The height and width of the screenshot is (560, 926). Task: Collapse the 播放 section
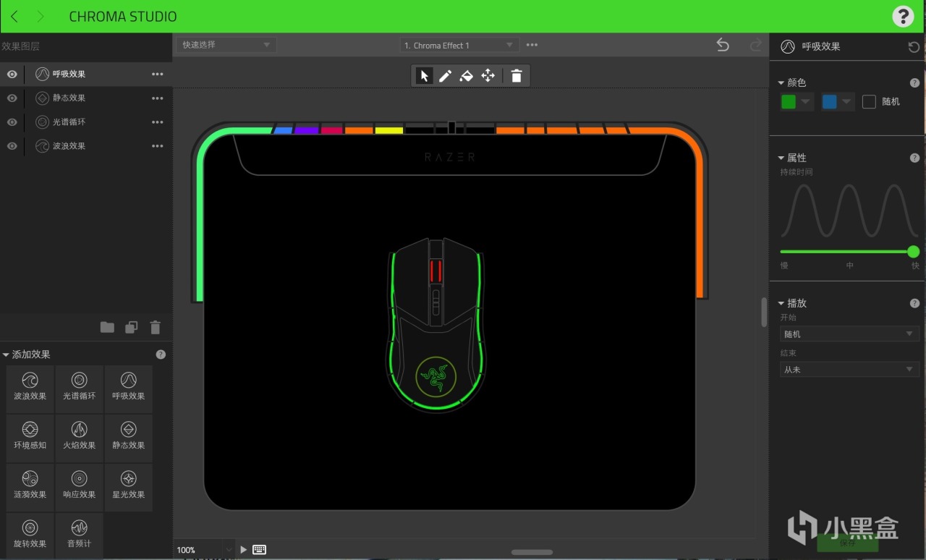(781, 303)
